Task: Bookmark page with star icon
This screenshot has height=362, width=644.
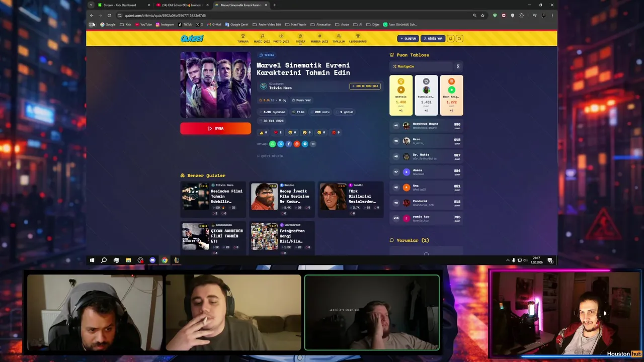Action: (x=482, y=15)
